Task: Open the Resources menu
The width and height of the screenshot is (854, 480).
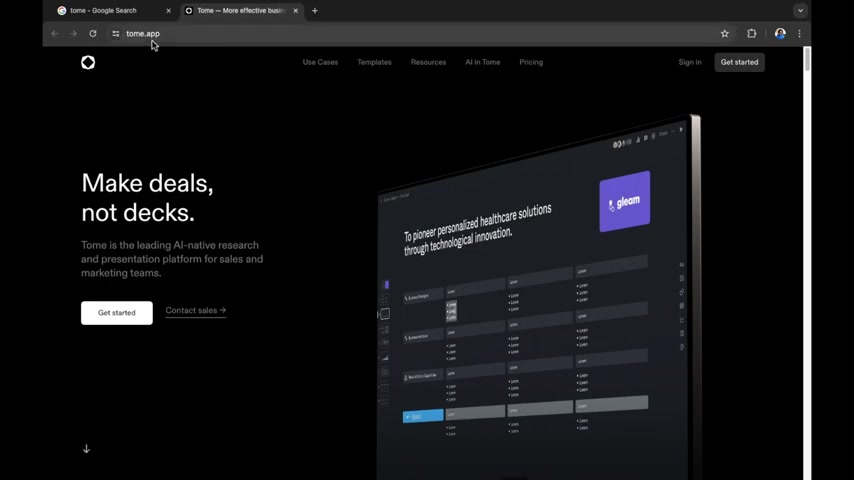Action: 428,62
